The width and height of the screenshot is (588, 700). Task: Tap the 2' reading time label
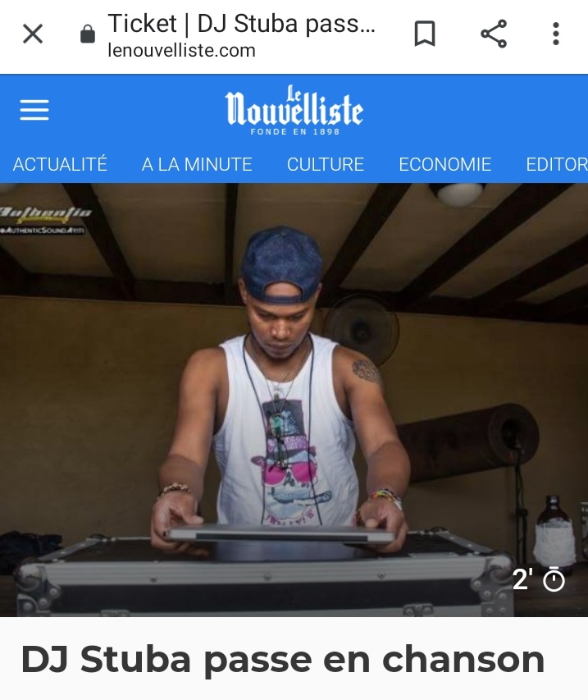[x=522, y=579]
